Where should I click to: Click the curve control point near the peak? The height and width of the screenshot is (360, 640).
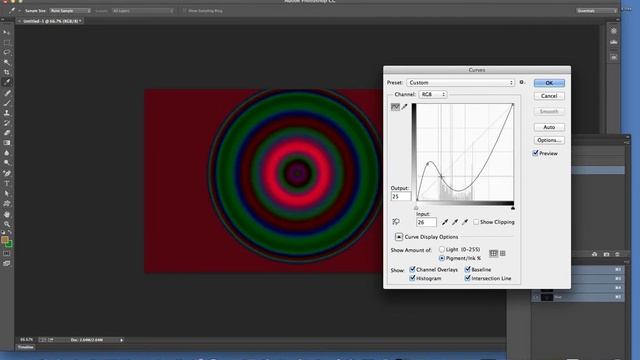428,163
